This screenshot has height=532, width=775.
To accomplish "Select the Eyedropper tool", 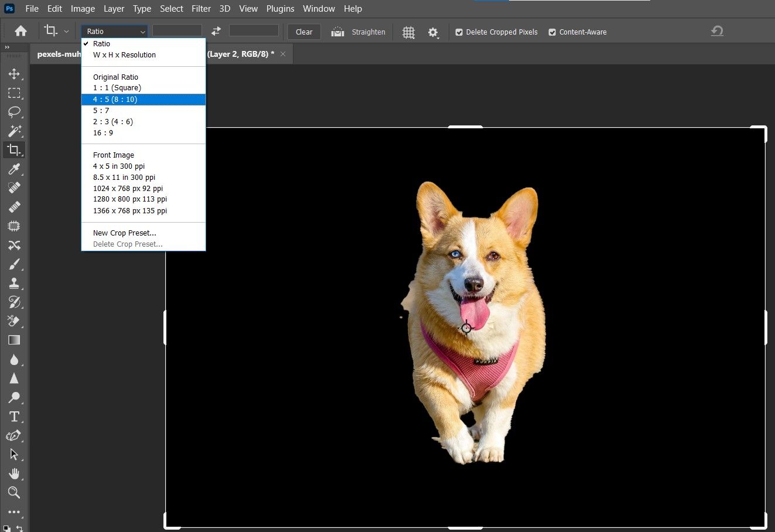I will pos(14,169).
